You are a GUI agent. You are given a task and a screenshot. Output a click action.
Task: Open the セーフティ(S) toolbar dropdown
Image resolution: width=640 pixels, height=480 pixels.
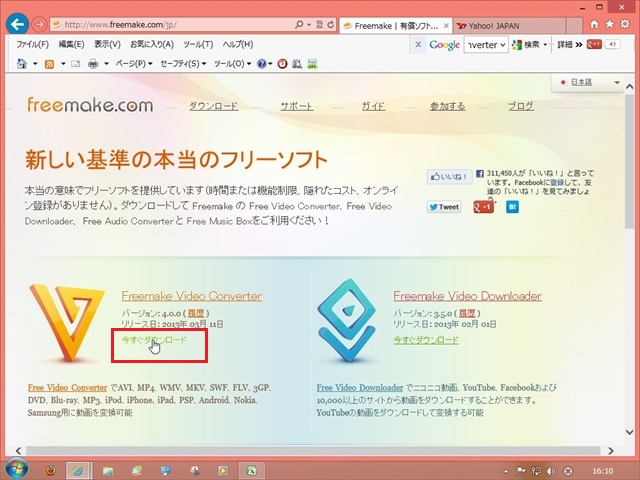coord(183,64)
